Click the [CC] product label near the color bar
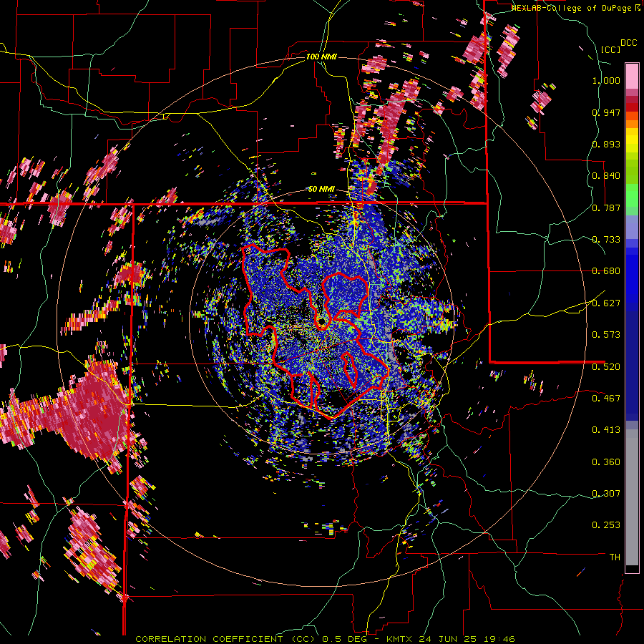Screen dimensions: 644x644 (x=610, y=49)
